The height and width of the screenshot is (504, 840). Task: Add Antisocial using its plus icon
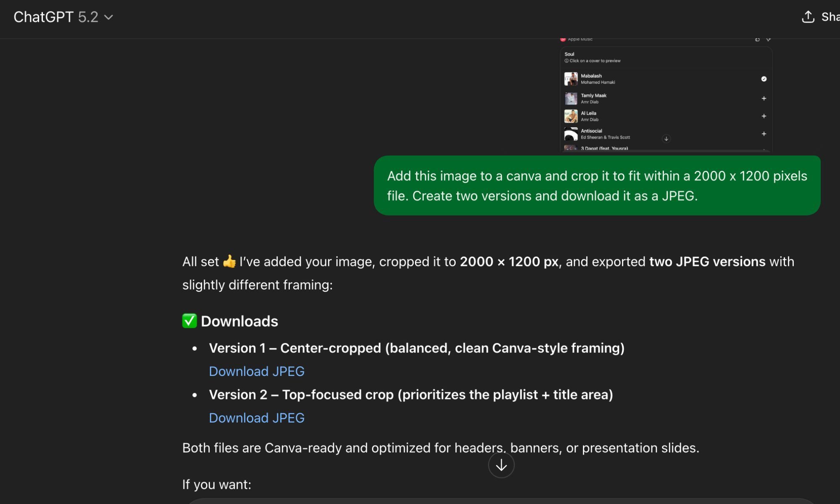pyautogui.click(x=764, y=133)
